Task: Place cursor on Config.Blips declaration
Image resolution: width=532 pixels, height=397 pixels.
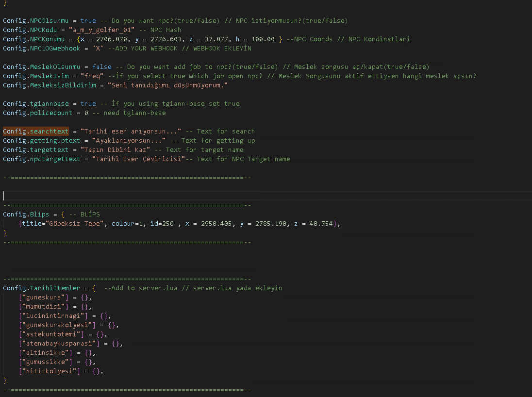Action: click(x=26, y=215)
